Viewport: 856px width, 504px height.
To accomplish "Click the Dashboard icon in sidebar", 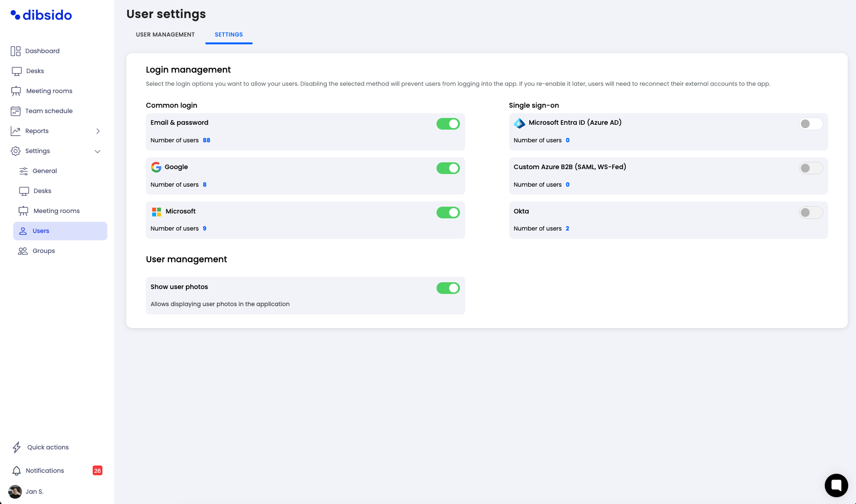I will point(16,51).
